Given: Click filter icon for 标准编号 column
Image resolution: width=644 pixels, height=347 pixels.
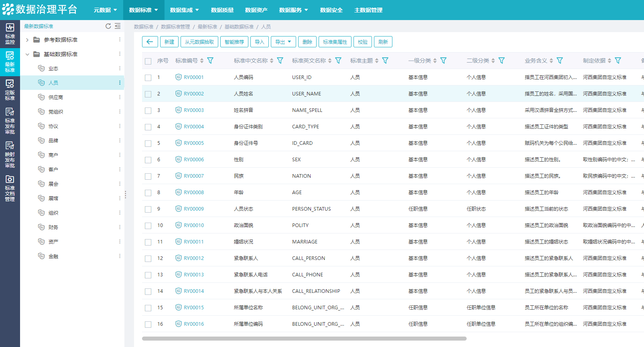Looking at the screenshot, I should coord(210,61).
